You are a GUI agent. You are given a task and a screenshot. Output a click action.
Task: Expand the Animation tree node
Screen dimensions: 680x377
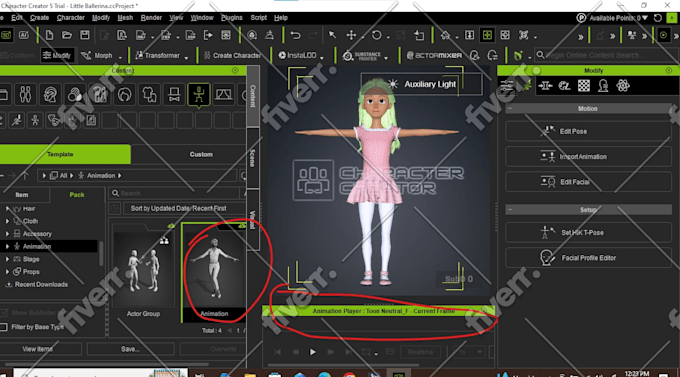pos(7,246)
